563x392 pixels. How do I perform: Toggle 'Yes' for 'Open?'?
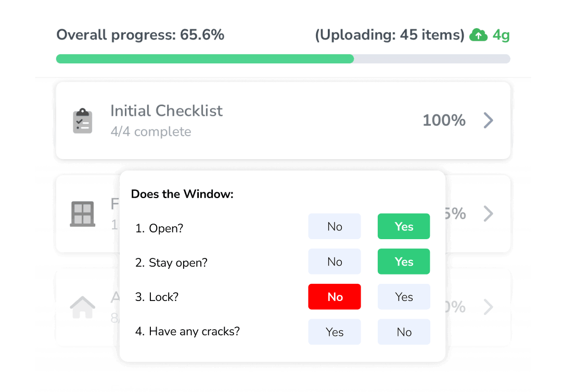click(x=404, y=226)
